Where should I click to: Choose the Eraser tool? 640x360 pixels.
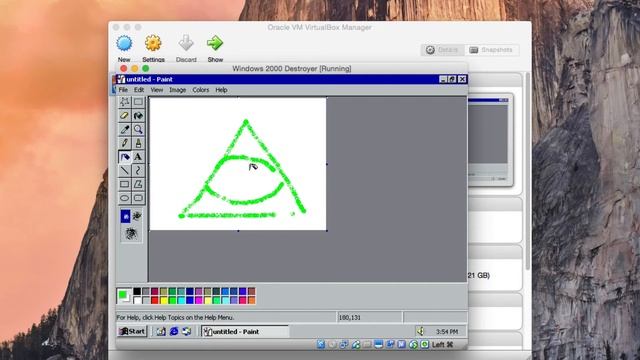pos(124,116)
